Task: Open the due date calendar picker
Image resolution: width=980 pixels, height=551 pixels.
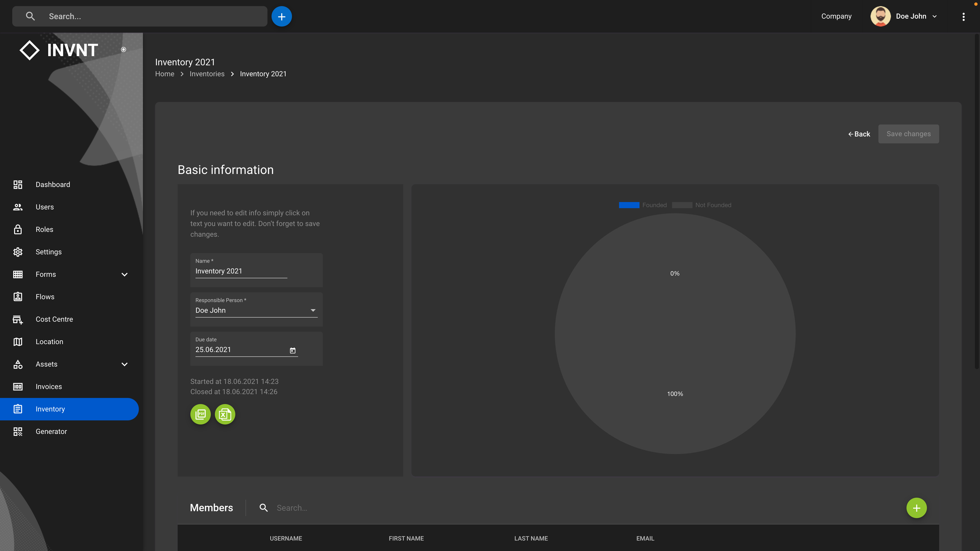Action: [292, 350]
